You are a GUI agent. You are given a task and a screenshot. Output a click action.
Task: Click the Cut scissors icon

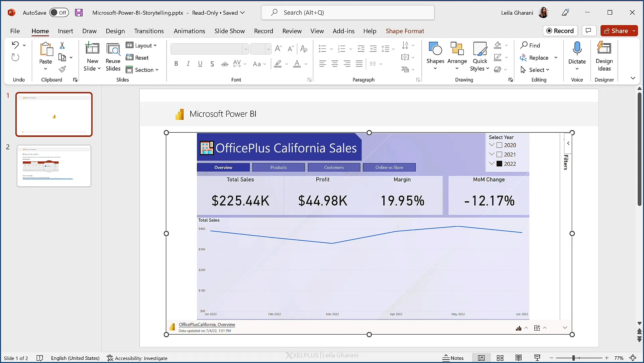click(x=62, y=45)
